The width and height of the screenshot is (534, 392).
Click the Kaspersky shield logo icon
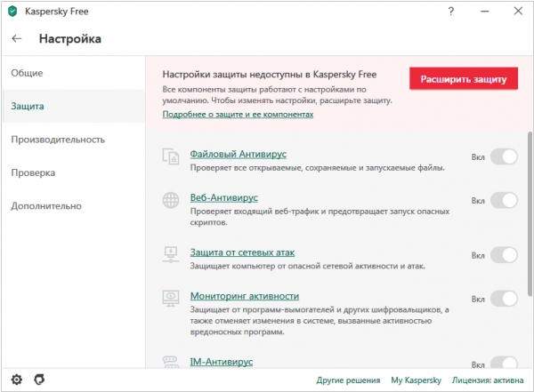pyautogui.click(x=12, y=12)
